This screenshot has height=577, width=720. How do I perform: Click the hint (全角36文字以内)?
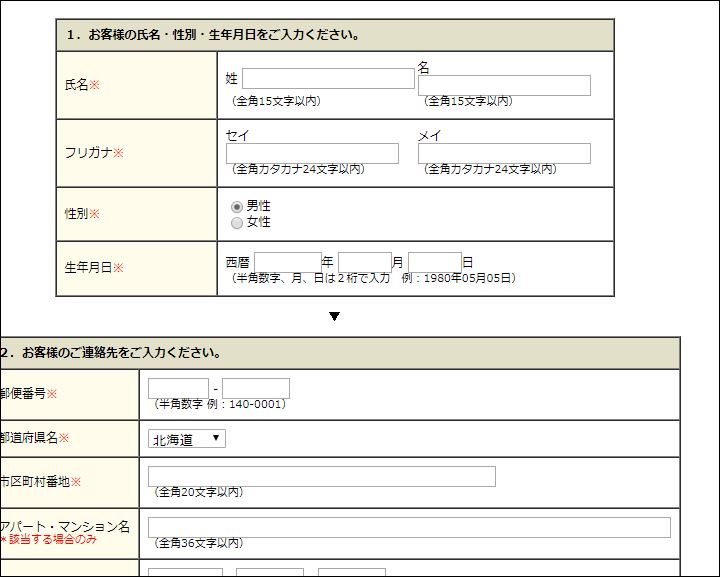[x=199, y=543]
